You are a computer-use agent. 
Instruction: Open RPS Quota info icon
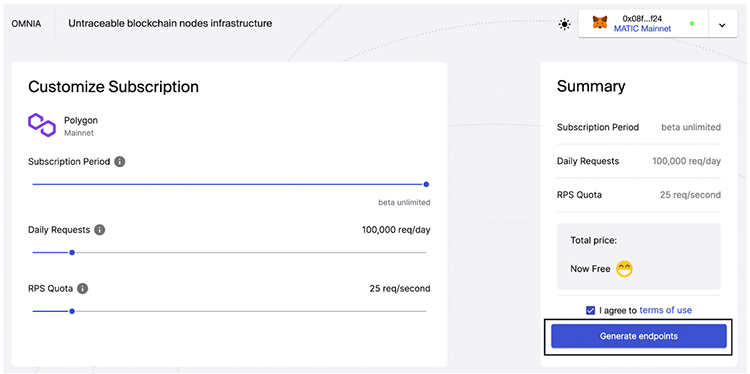[x=83, y=289]
